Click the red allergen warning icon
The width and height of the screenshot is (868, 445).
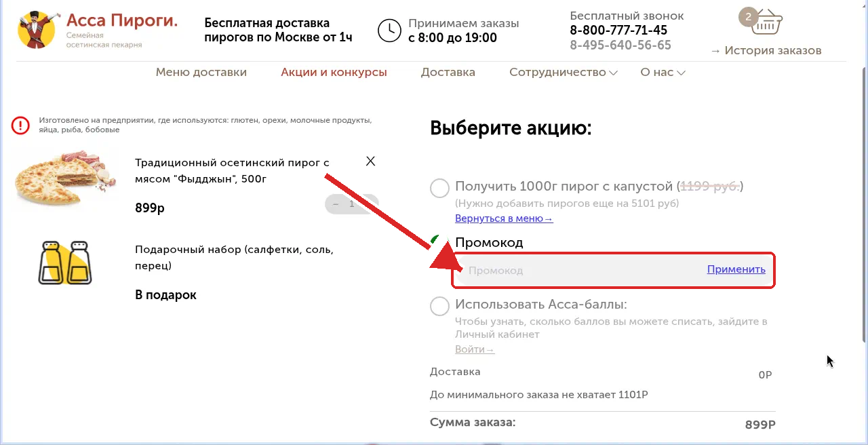click(x=21, y=125)
